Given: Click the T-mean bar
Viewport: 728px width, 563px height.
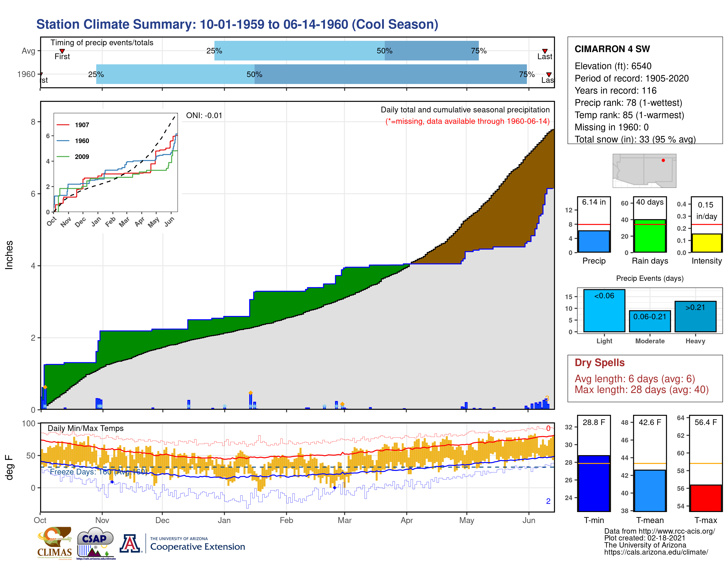Looking at the screenshot, I should click(650, 491).
